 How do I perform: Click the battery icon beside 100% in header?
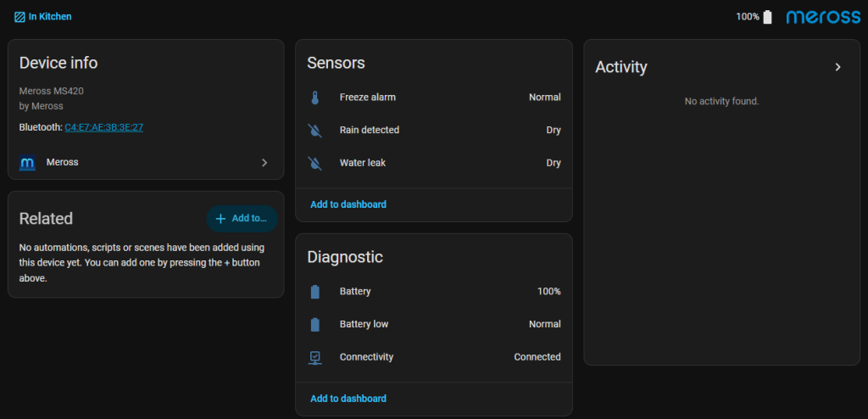click(767, 17)
